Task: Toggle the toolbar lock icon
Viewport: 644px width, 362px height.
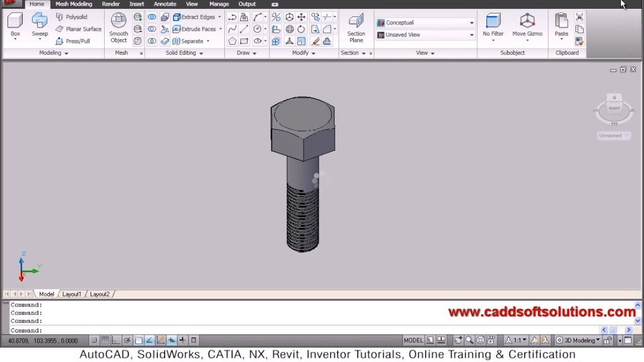Action: (608, 340)
